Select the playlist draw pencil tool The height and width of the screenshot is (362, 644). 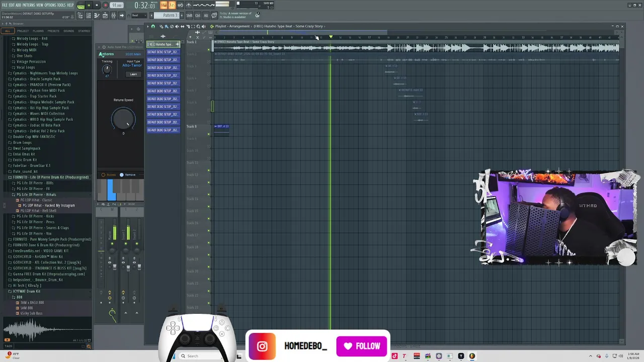pos(161,26)
